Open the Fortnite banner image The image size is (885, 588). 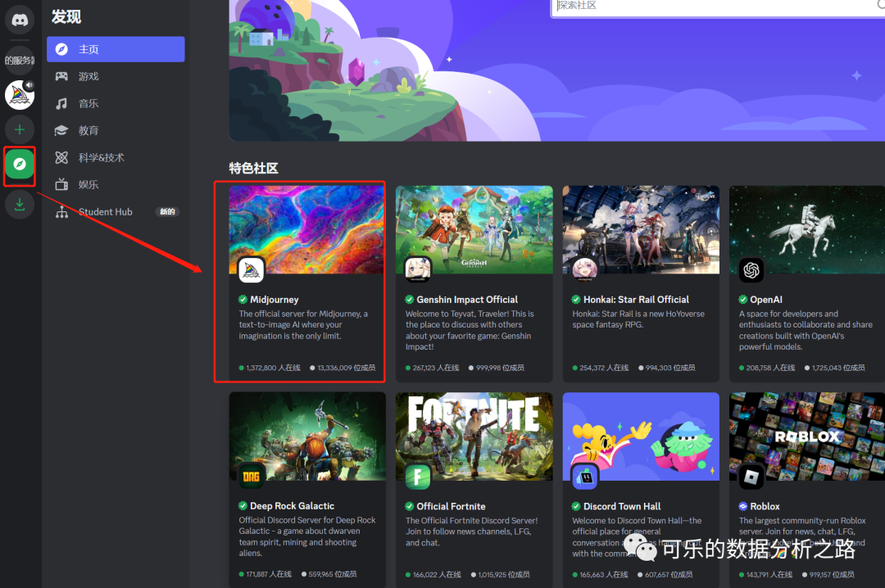point(474,436)
